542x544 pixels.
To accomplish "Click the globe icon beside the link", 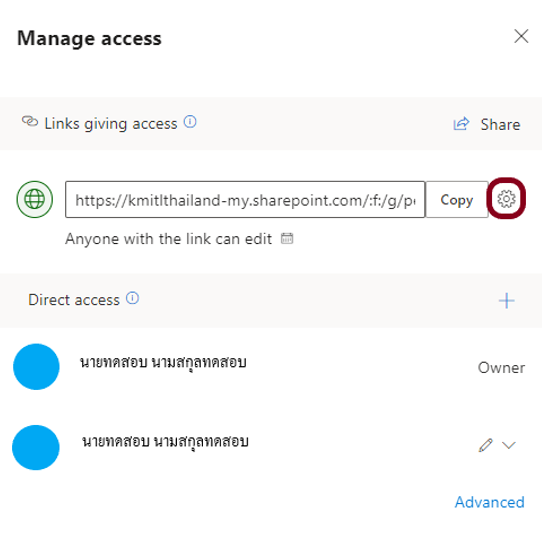I will [35, 199].
